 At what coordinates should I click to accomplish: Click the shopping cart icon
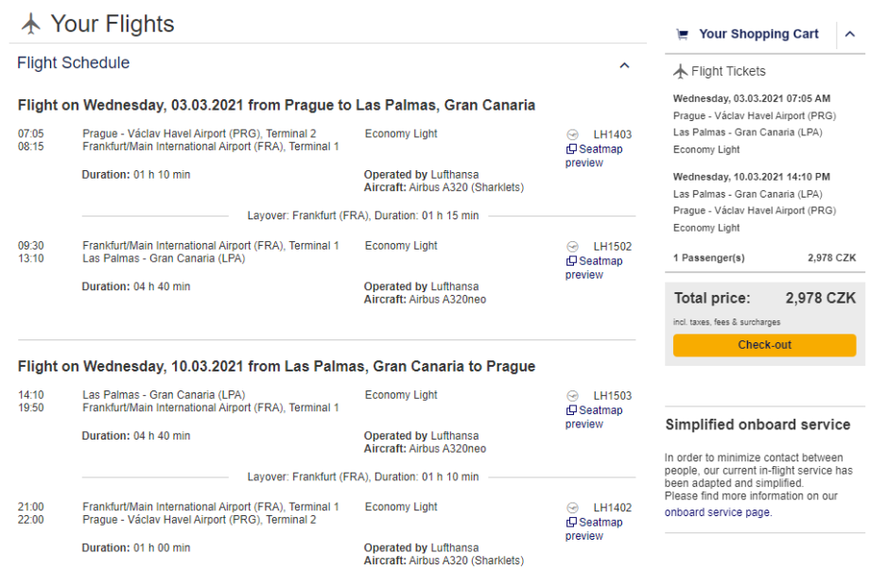coord(682,34)
